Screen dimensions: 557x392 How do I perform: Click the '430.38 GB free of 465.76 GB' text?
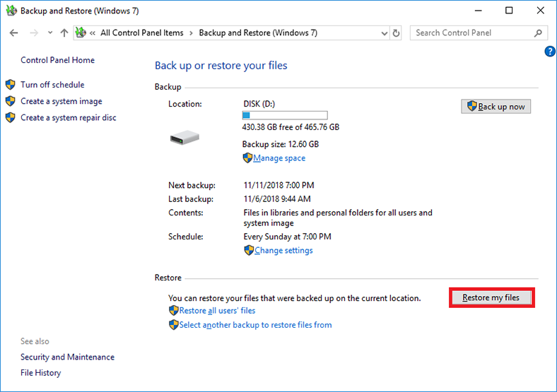pos(291,127)
